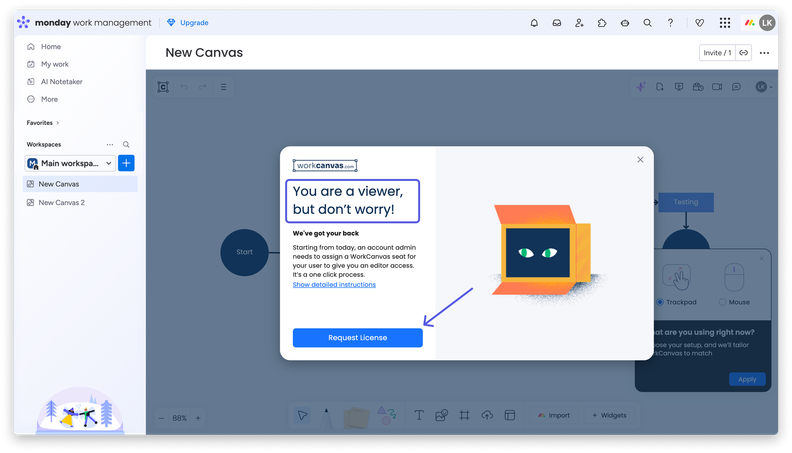Click the Request License button

pyautogui.click(x=358, y=338)
